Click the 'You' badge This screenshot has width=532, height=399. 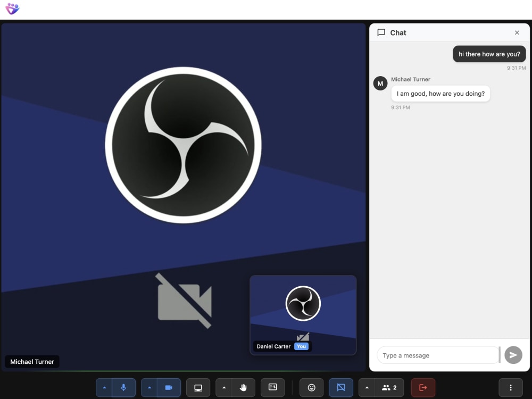coord(301,346)
